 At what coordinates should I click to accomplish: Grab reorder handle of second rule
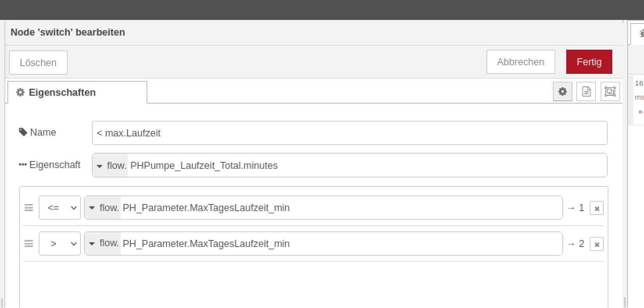tap(29, 244)
